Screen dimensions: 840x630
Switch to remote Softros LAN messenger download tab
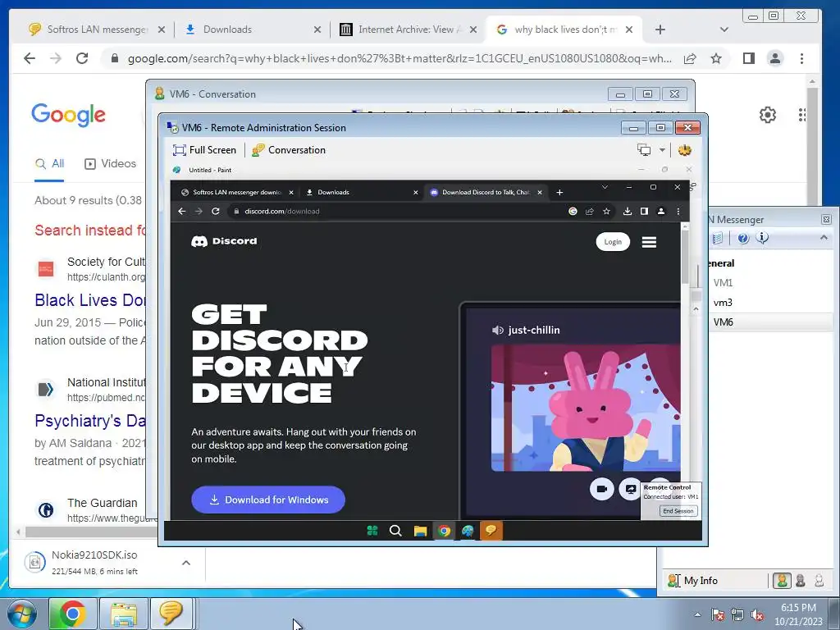tap(236, 192)
